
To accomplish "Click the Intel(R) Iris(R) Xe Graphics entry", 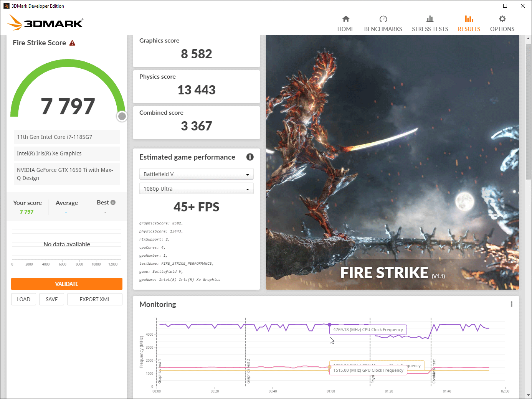I will 67,153.
